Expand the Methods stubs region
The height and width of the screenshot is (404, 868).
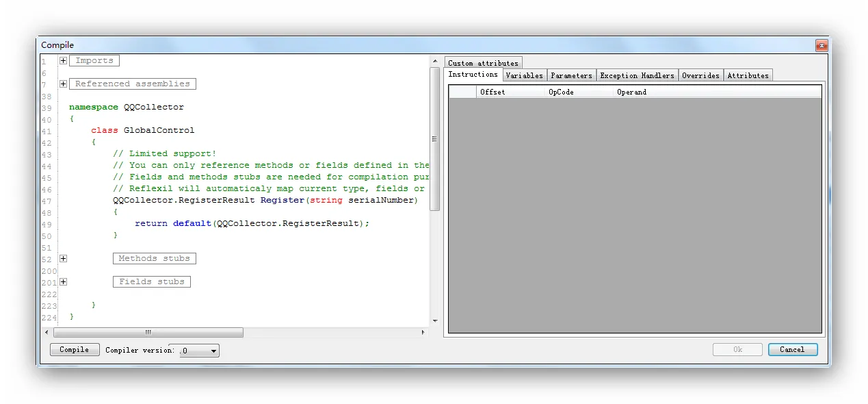[63, 258]
